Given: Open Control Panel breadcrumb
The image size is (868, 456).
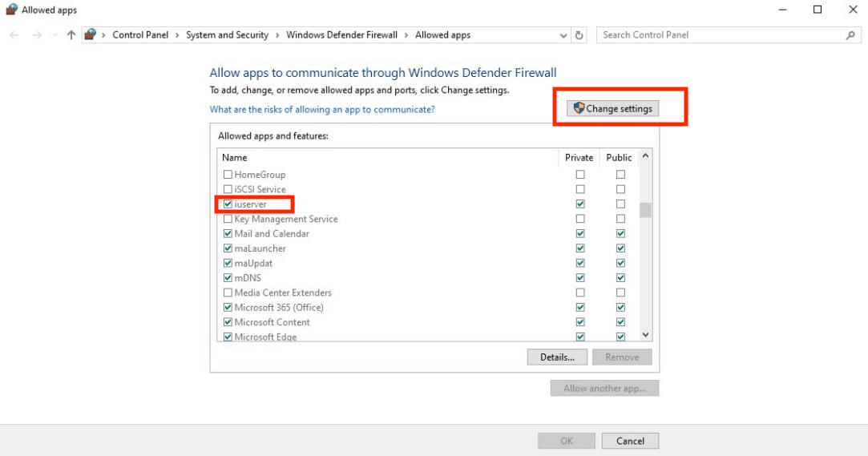Looking at the screenshot, I should coord(140,35).
